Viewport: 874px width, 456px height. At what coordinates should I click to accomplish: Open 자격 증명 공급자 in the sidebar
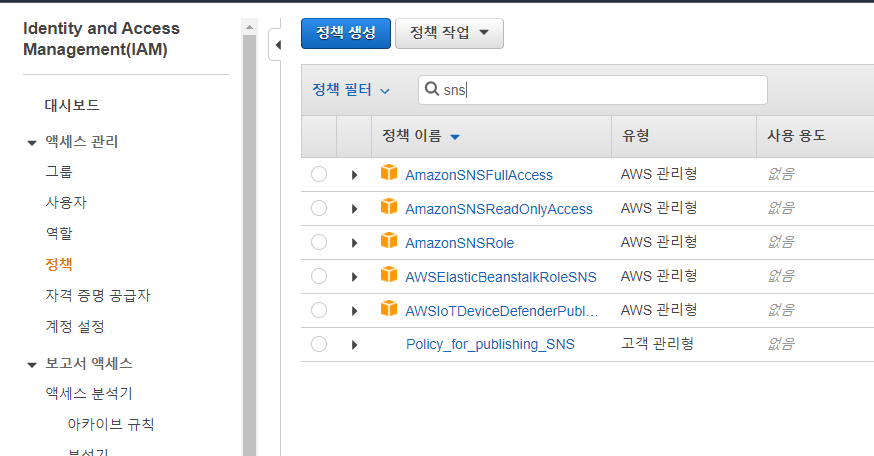(98, 295)
